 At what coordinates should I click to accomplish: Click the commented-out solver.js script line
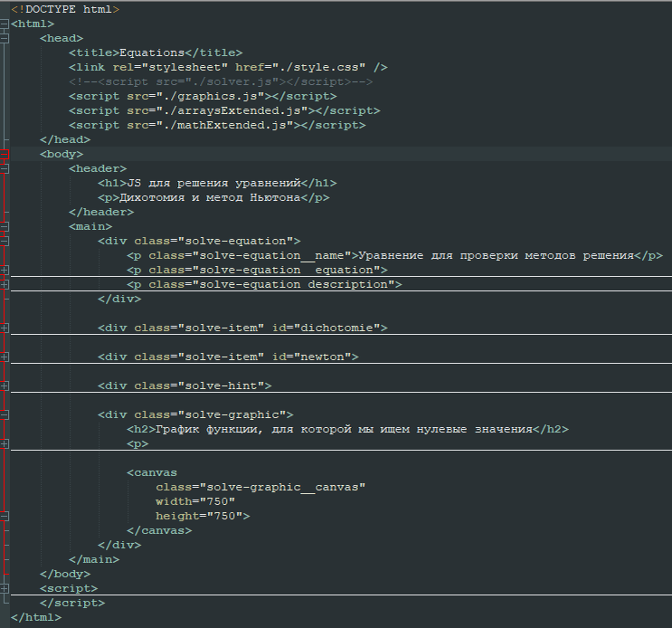click(x=221, y=81)
